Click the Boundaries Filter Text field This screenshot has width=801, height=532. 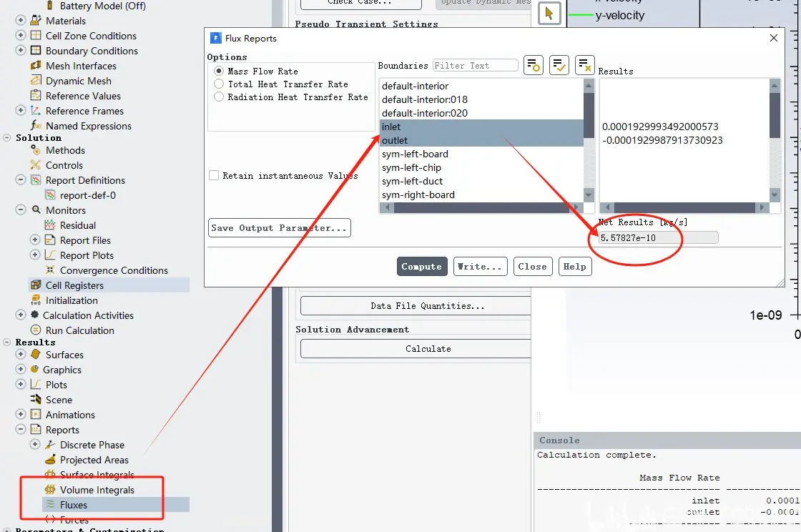pyautogui.click(x=475, y=65)
